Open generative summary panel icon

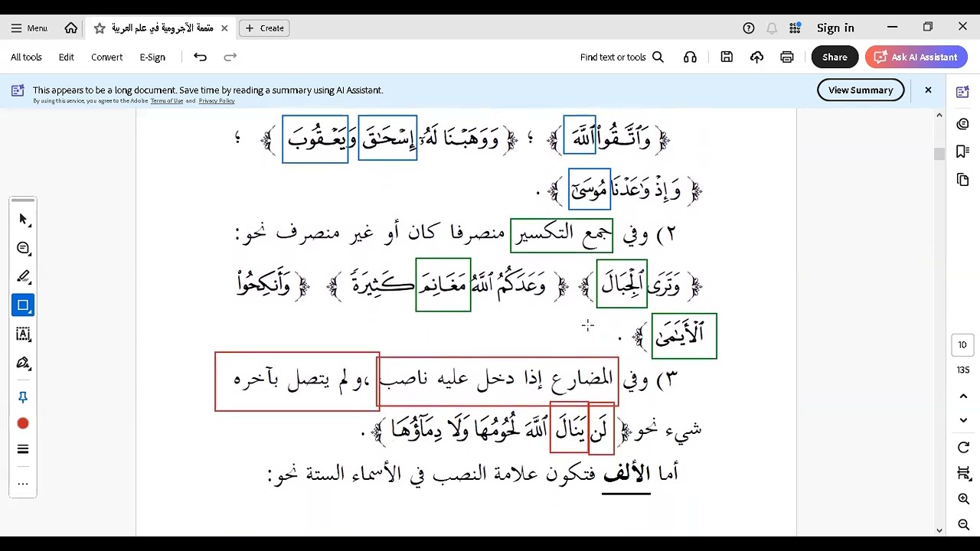click(963, 124)
